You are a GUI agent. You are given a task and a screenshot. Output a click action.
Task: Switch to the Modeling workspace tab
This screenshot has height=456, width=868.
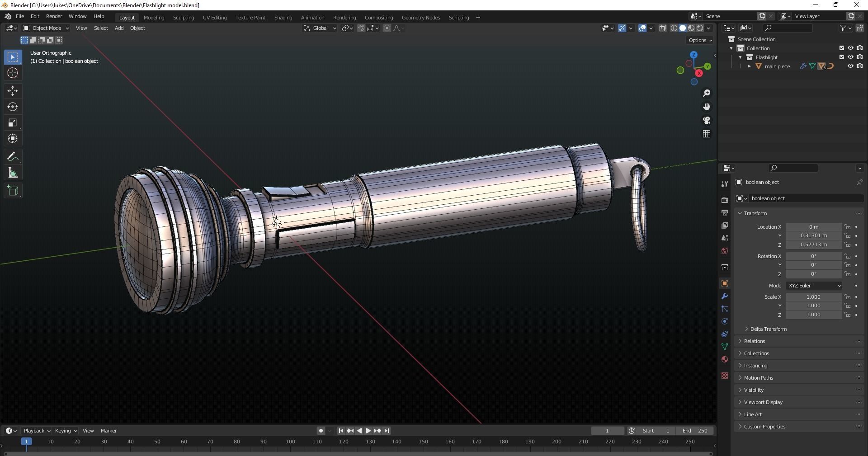pos(154,17)
